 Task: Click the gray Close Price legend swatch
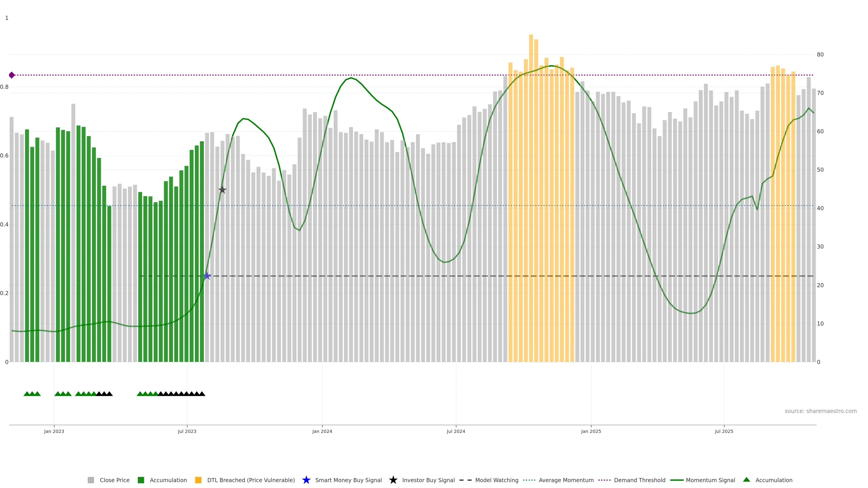click(x=91, y=480)
